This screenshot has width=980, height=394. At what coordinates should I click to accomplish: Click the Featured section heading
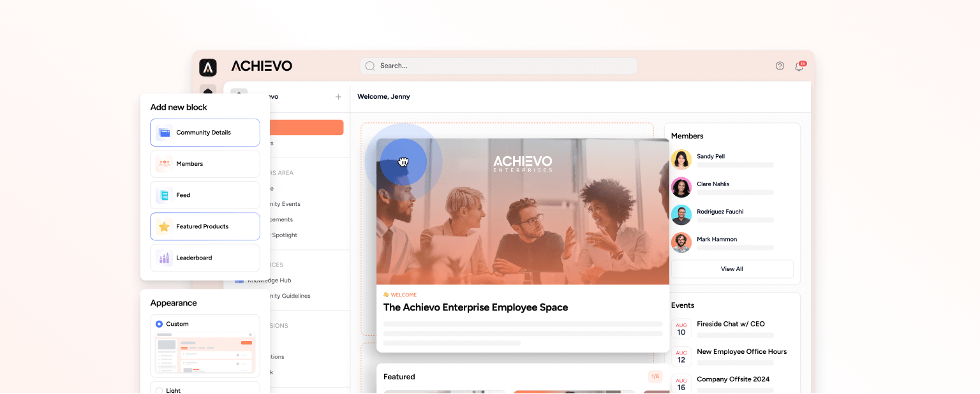point(399,377)
